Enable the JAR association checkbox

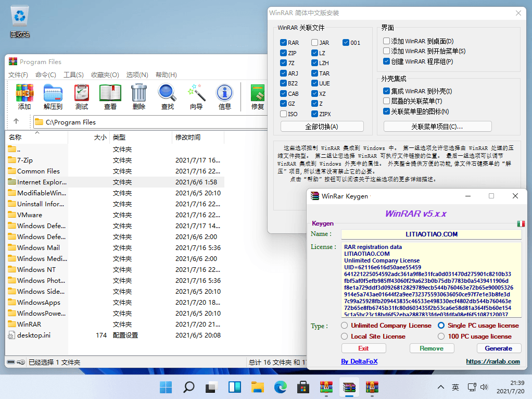pos(314,42)
